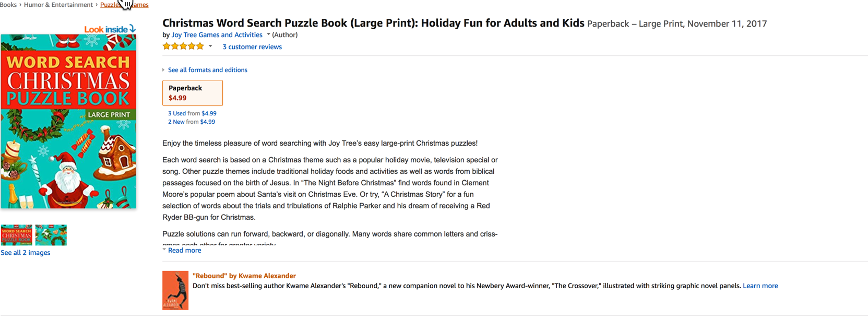
Task: Expand See all formats and editions
Action: click(207, 70)
